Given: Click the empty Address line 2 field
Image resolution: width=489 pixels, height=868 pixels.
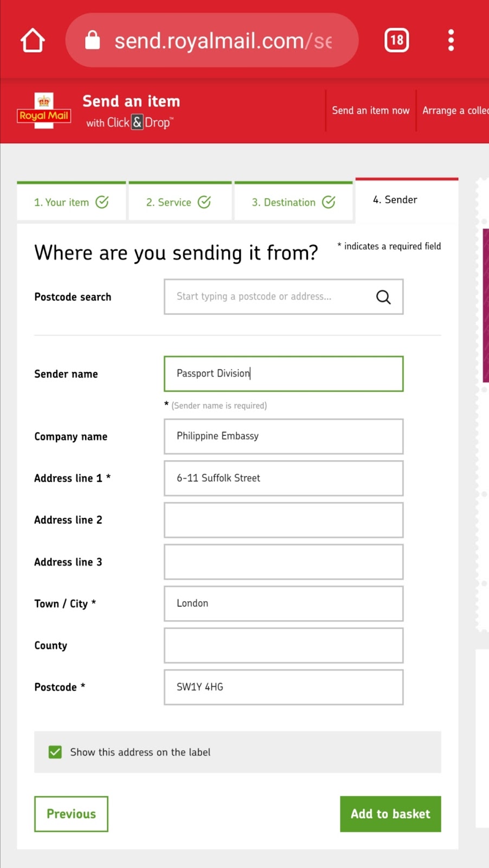Looking at the screenshot, I should coord(283,520).
